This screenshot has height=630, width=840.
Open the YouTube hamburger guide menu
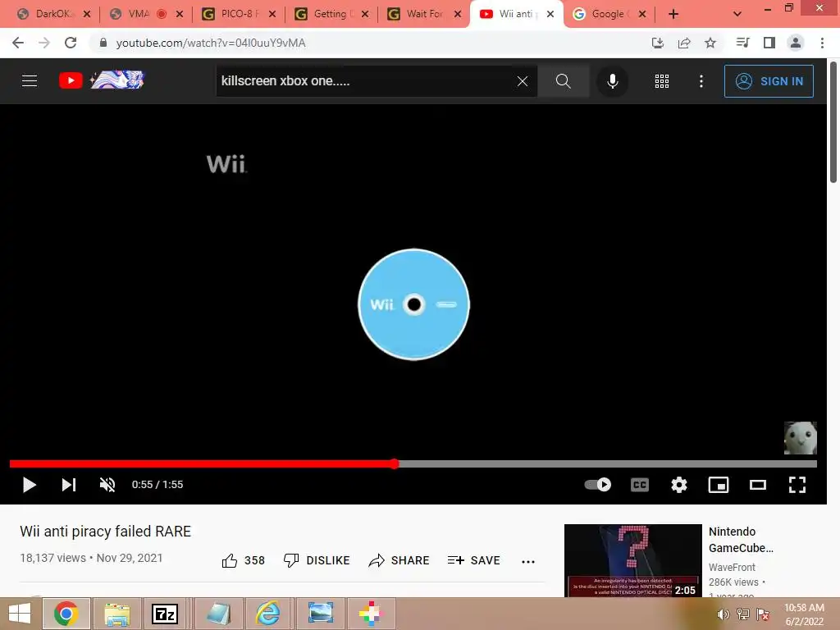(x=30, y=81)
